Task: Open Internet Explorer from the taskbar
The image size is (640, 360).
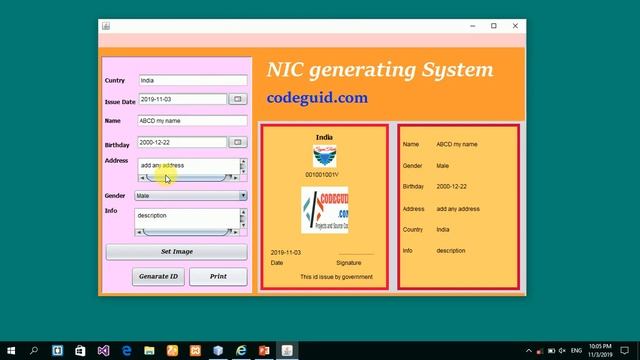Action: point(241,351)
